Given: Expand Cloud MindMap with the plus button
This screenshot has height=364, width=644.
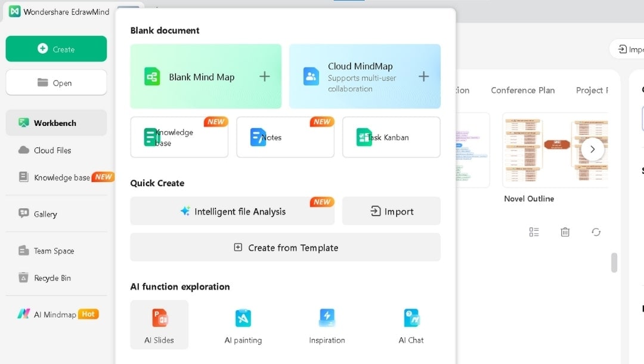Looking at the screenshot, I should (x=423, y=76).
